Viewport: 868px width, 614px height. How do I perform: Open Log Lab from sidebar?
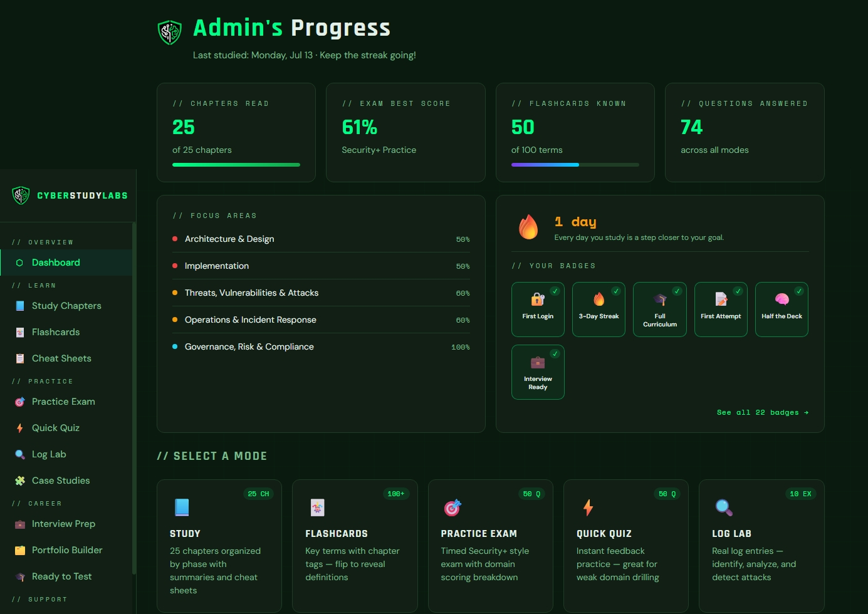tap(66, 454)
